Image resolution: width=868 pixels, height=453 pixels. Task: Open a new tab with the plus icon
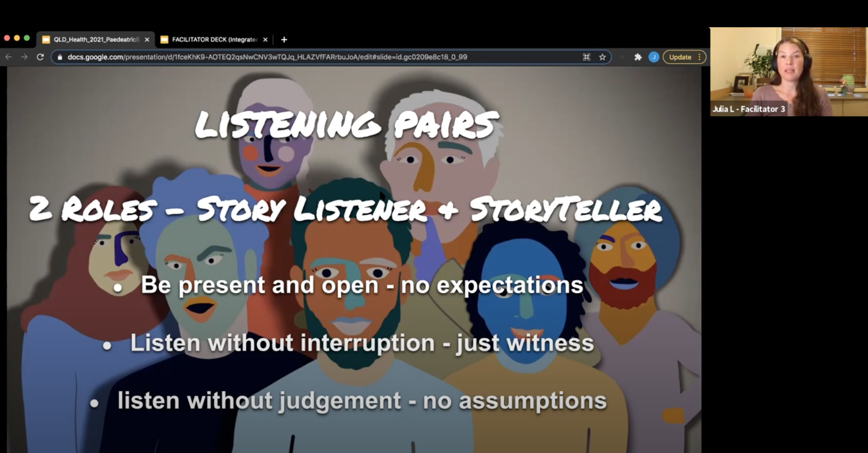coord(284,40)
